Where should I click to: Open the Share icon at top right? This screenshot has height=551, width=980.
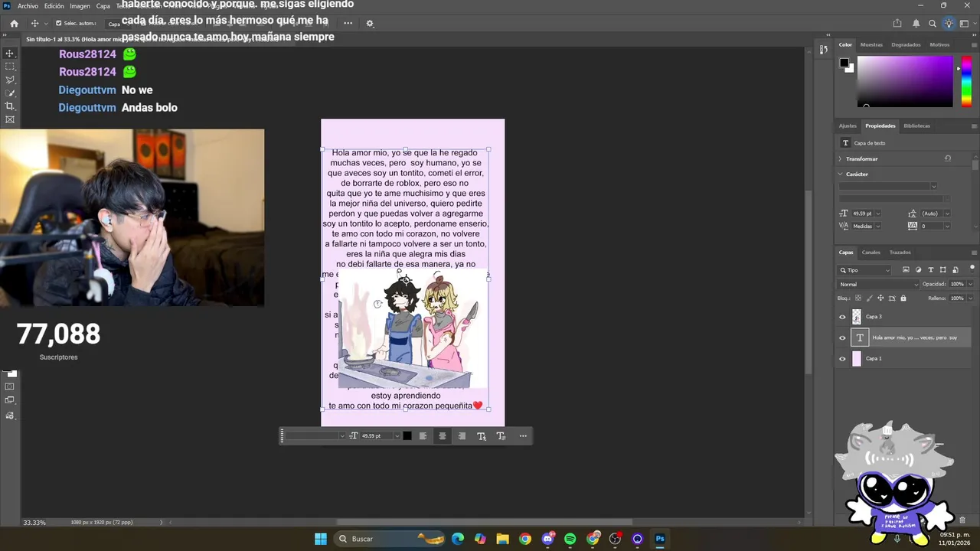pyautogui.click(x=897, y=24)
